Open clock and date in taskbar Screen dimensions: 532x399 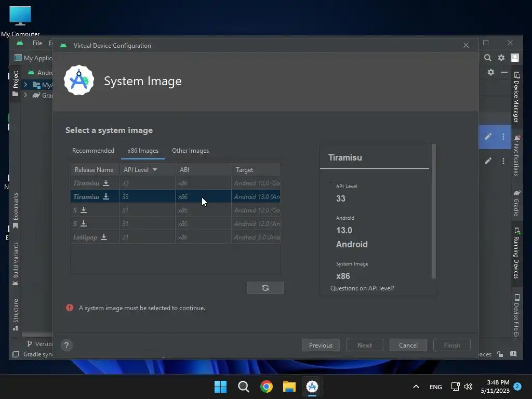tap(495, 387)
